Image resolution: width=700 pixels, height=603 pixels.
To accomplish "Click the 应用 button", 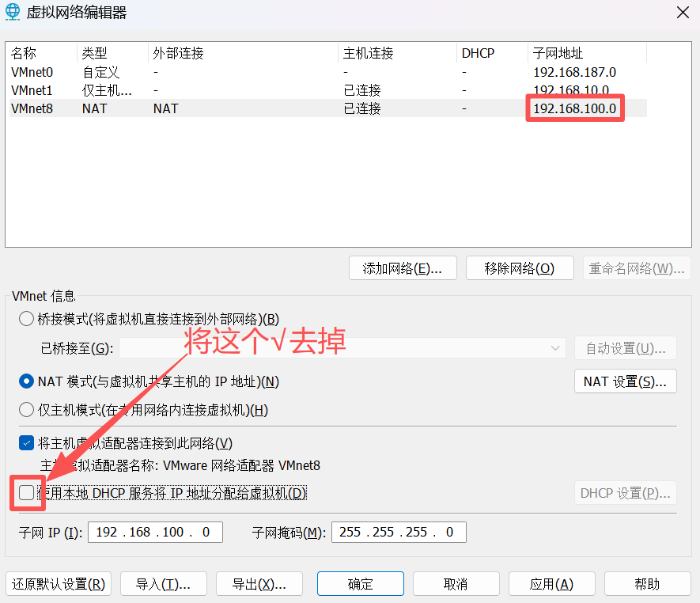I will 551,584.
